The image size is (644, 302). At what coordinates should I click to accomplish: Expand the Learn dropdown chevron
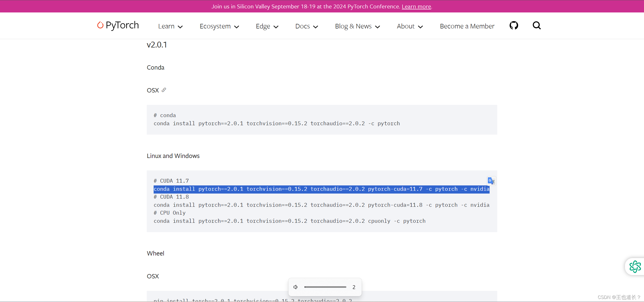point(180,27)
